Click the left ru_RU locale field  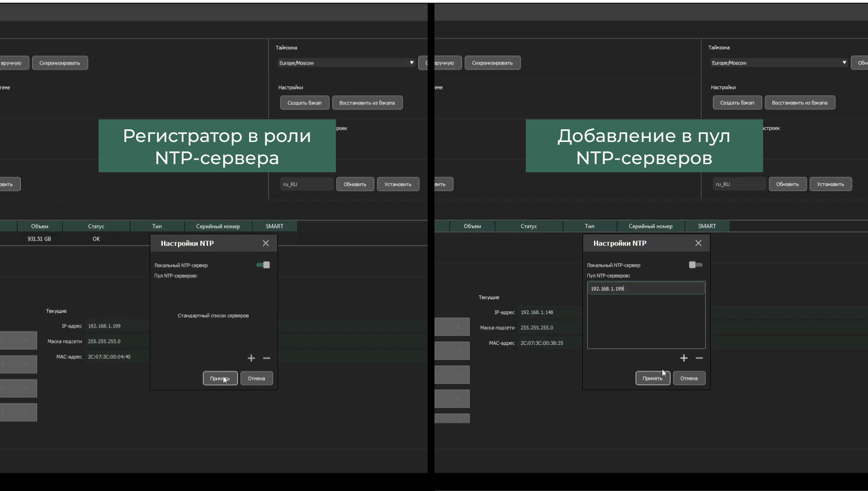click(x=307, y=184)
